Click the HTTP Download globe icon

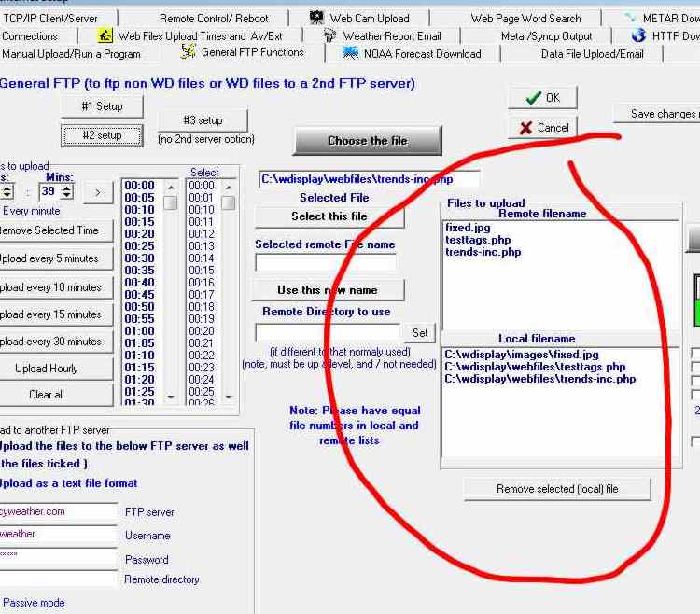coord(638,35)
